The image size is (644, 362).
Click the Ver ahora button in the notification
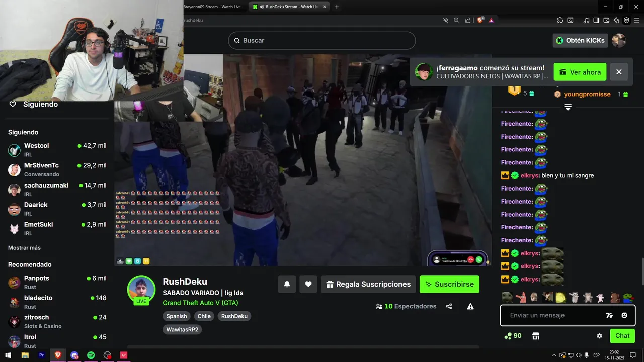pos(580,72)
